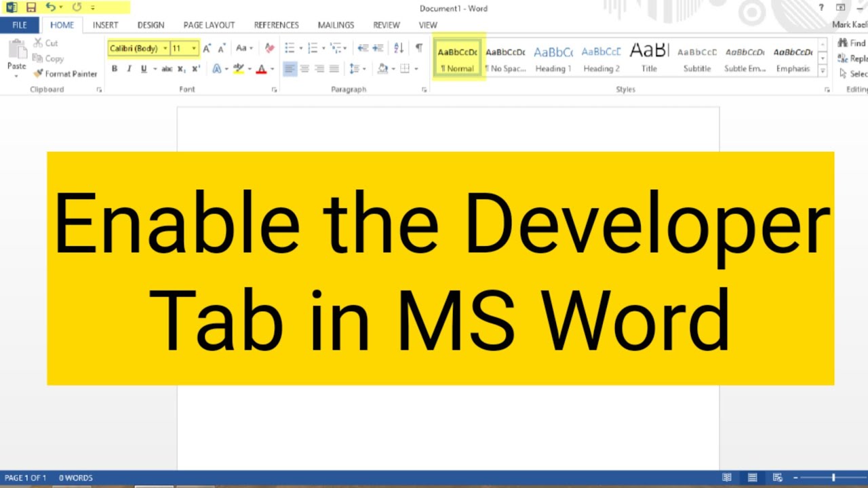Toggle Bold formatting

tap(115, 68)
